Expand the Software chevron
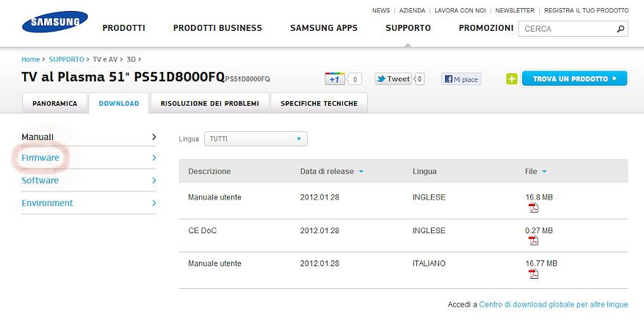The height and width of the screenshot is (333, 644). point(154,180)
